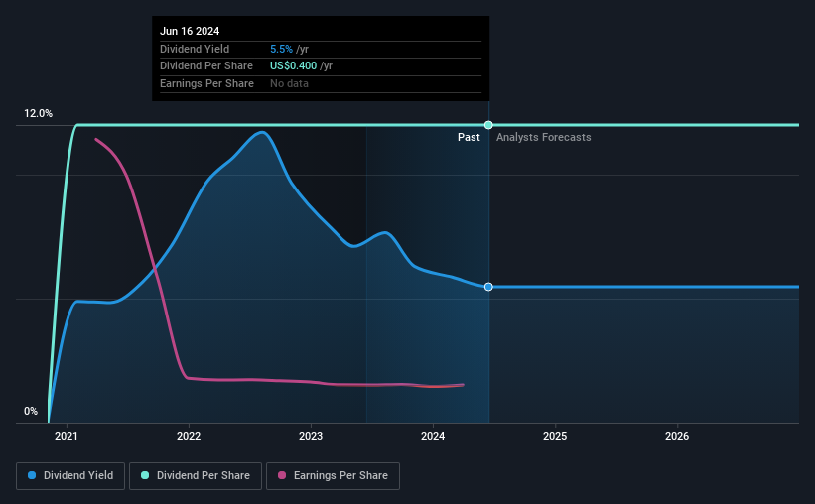This screenshot has height=504, width=815.
Task: Click the No data earnings value
Action: (x=289, y=83)
